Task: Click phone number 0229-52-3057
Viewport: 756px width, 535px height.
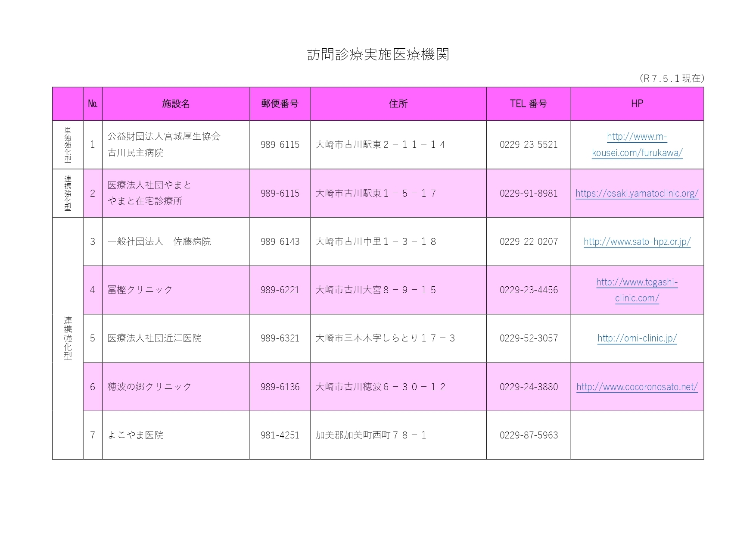Action: (529, 338)
